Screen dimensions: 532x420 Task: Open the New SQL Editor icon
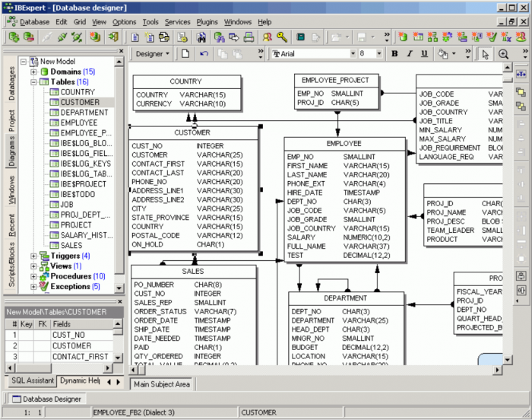click(149, 37)
